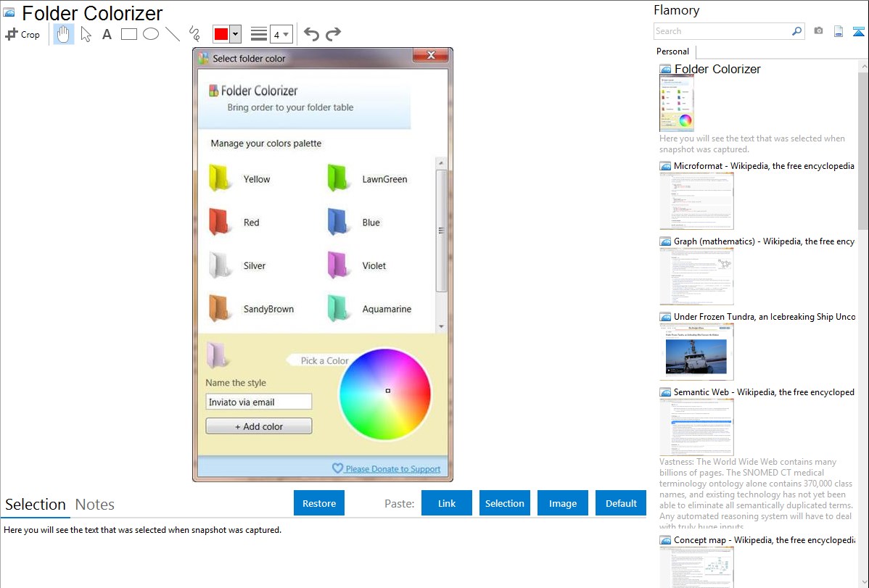Select the Crop tool

coord(22,34)
